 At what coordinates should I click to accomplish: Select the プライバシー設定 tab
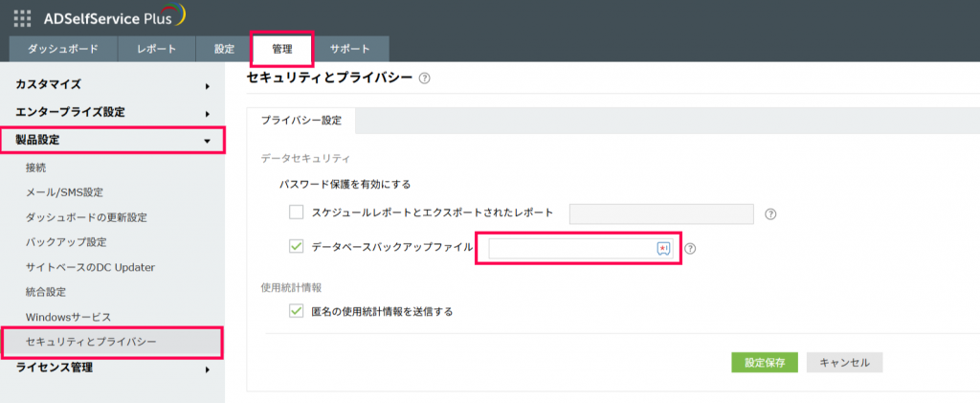click(x=301, y=122)
